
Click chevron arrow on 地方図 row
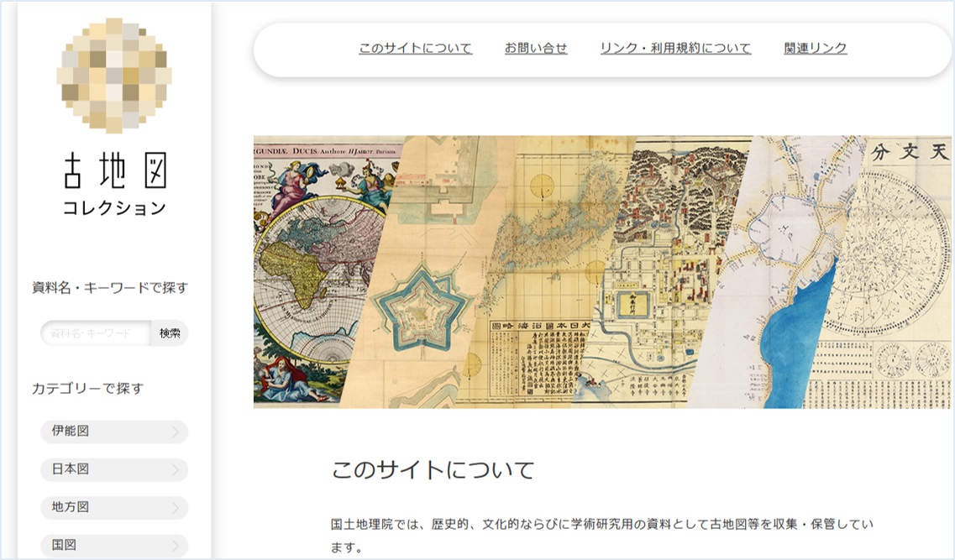(x=175, y=507)
